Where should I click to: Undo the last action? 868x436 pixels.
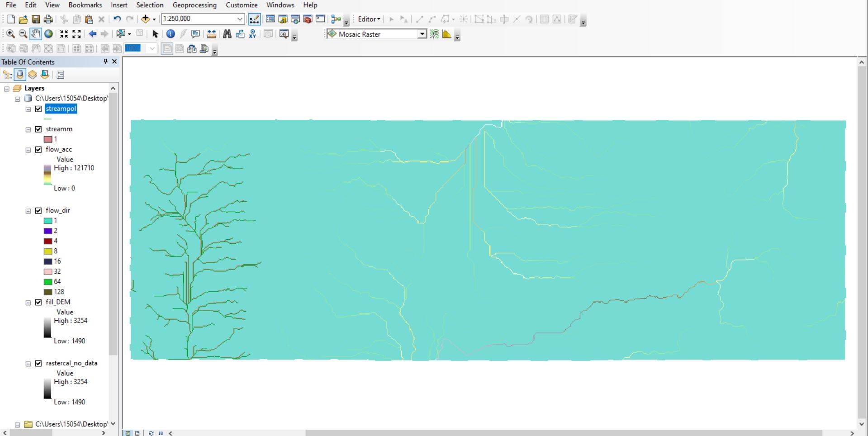point(117,19)
